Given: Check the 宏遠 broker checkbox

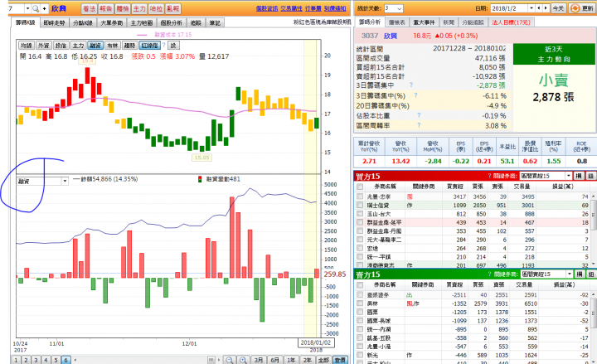Looking at the screenshot, I should tap(359, 248).
